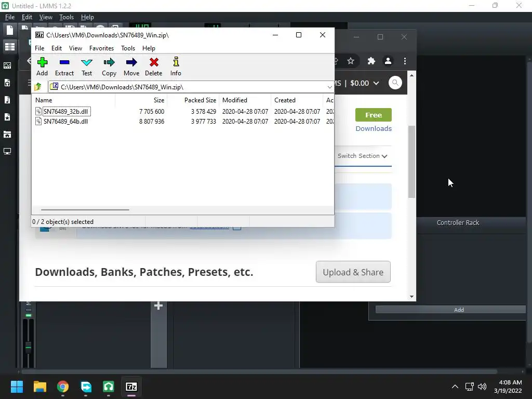Screen dimensions: 532x399
Task: Run the Test icon in 7-Zip
Action: 87,66
